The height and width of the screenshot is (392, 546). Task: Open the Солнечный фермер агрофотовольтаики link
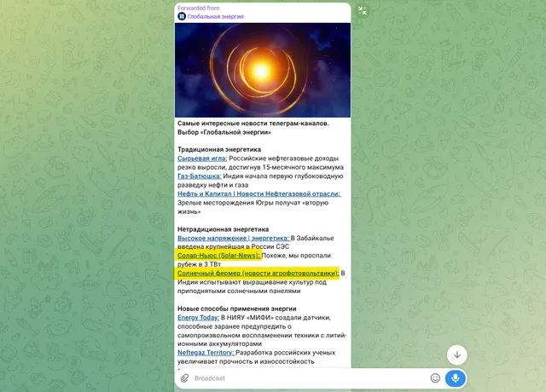pyautogui.click(x=258, y=274)
